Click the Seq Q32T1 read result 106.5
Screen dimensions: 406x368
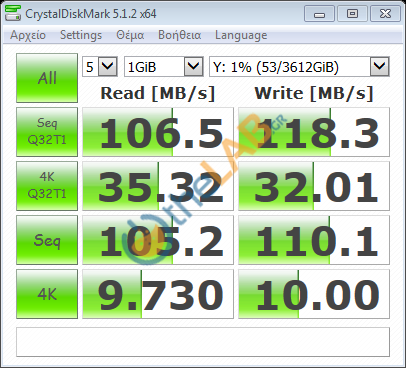pos(158,132)
